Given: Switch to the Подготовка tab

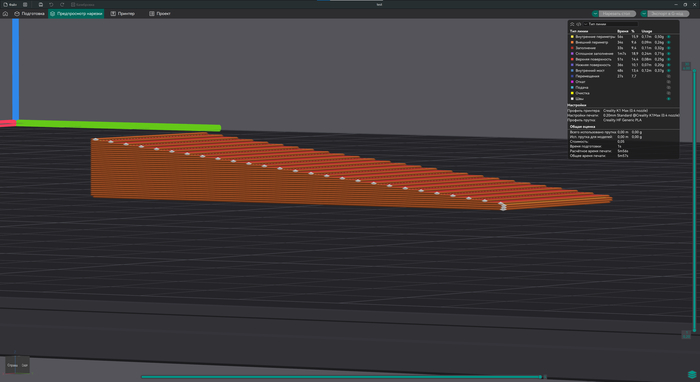Looking at the screenshot, I should 29,14.
